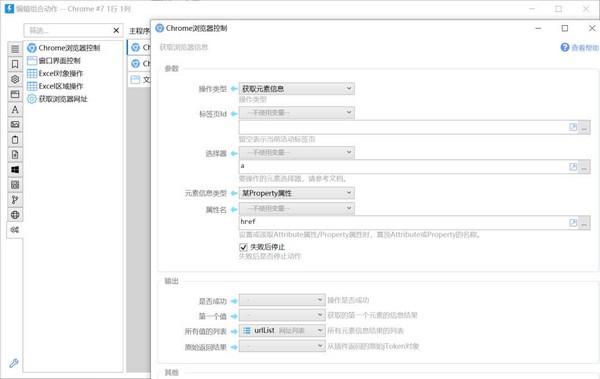
Task: Open the 元素信息类型 dropdown showing 某Property属性
Action: click(x=297, y=193)
